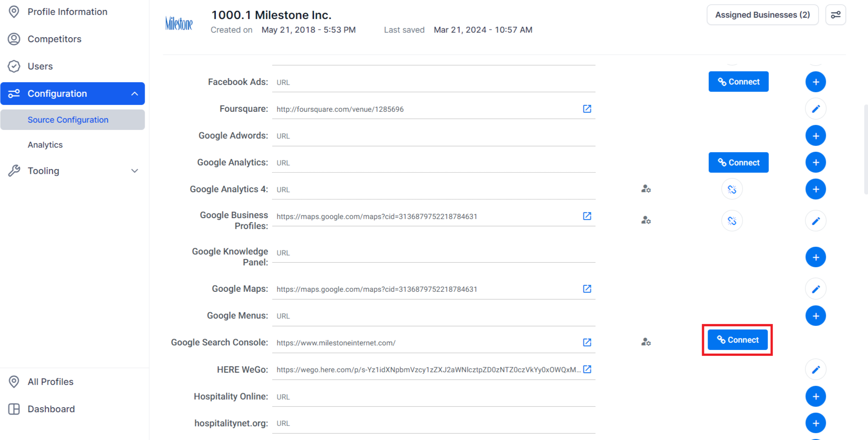
Task: Open HERE WeGo URL in new tab
Action: click(587, 369)
